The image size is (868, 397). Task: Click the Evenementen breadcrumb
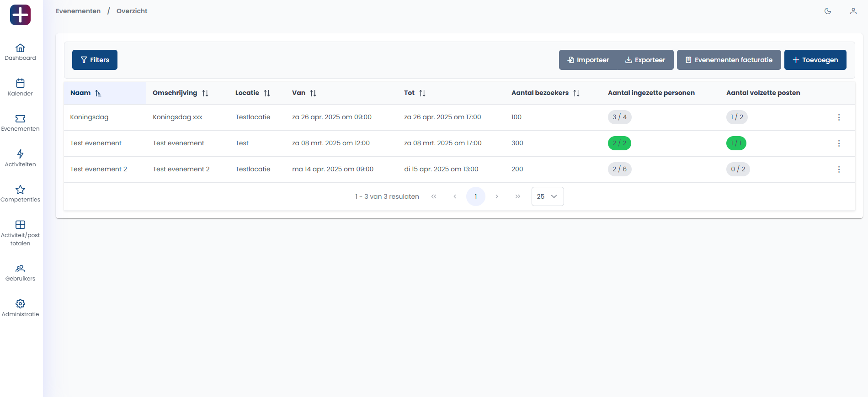coord(78,11)
